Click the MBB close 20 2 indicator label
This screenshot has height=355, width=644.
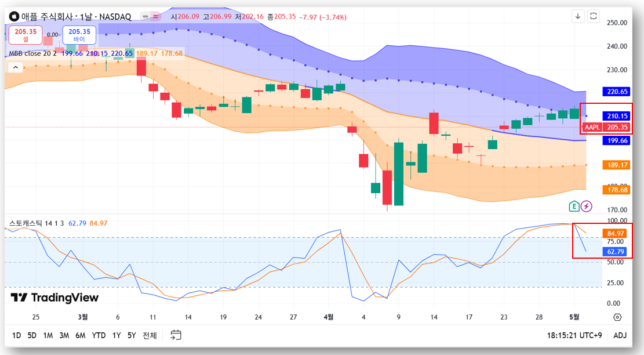pos(33,53)
